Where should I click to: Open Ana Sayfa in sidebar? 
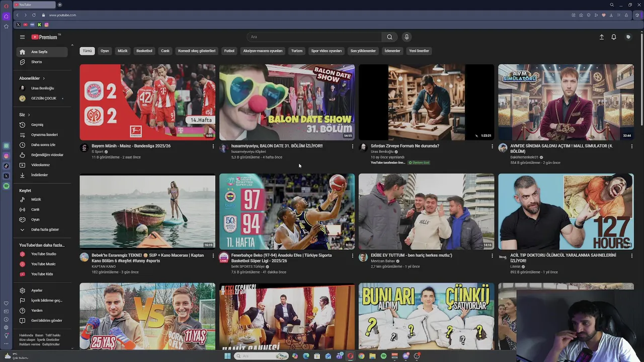(42, 52)
